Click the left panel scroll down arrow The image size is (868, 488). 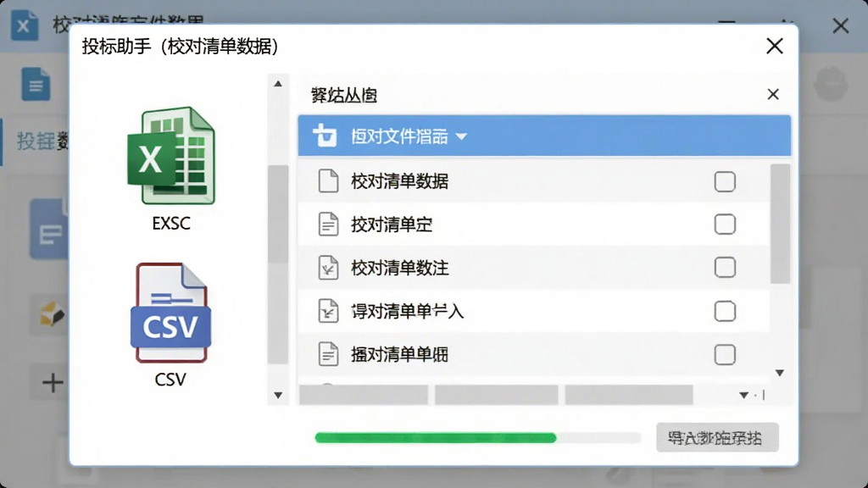click(x=278, y=395)
